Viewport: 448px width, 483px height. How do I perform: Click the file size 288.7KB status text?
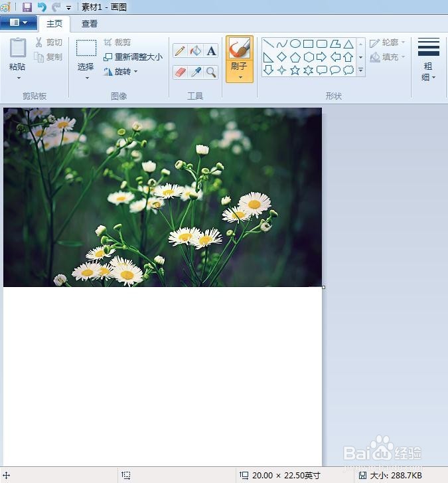point(396,475)
